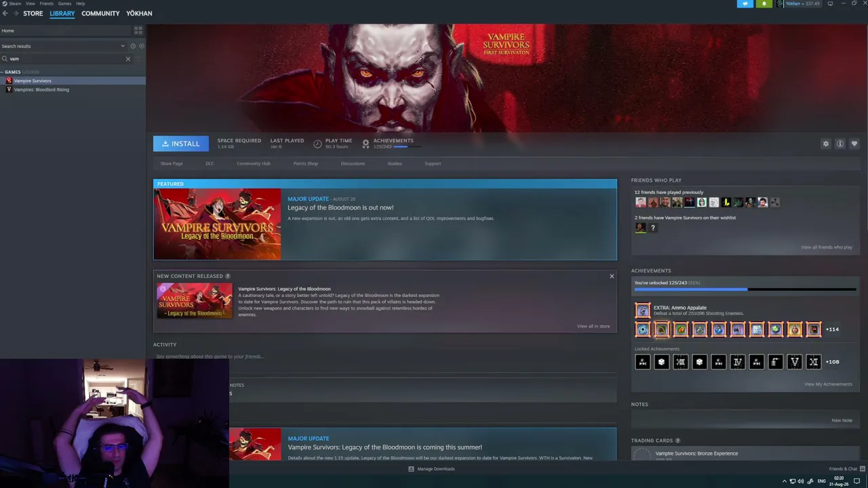This screenshot has width=868, height=488.
Task: Click Manage Downloads icon
Action: pyautogui.click(x=411, y=469)
